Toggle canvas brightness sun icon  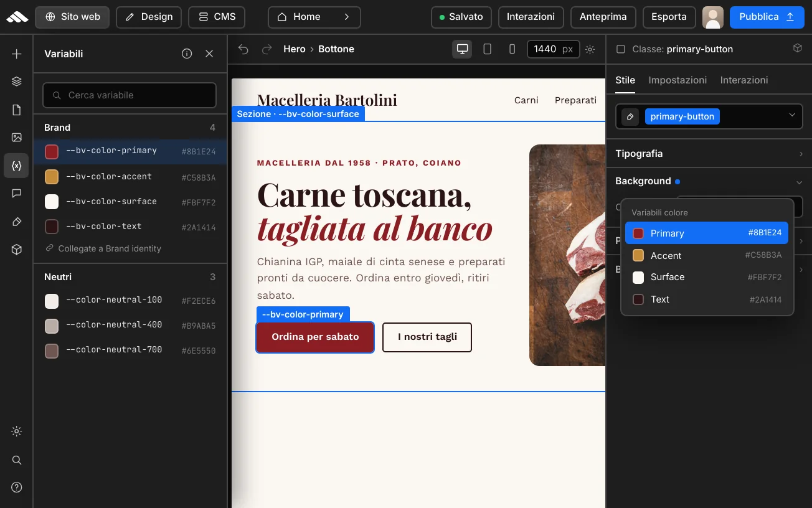[590, 49]
